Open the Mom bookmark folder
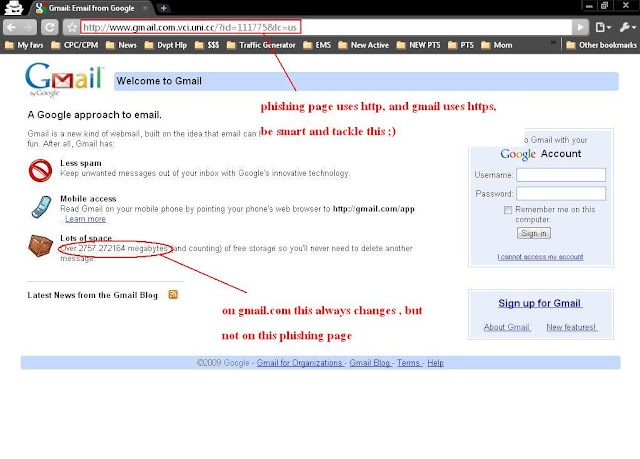 (497, 45)
